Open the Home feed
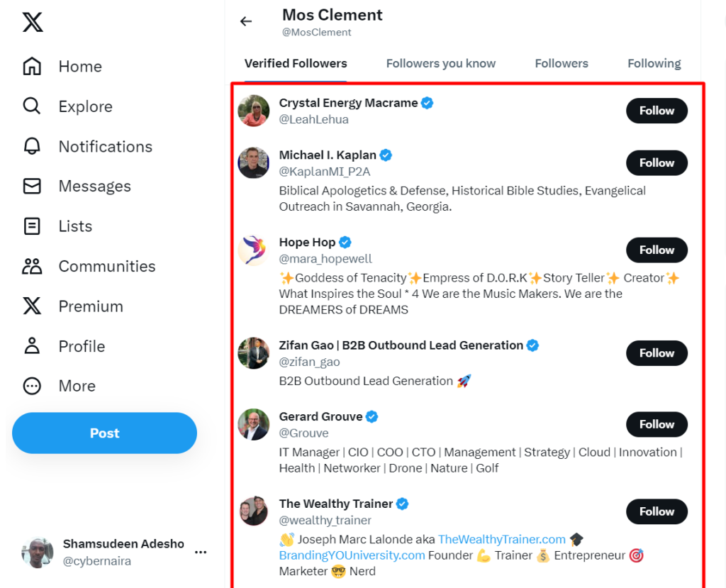 click(x=32, y=66)
